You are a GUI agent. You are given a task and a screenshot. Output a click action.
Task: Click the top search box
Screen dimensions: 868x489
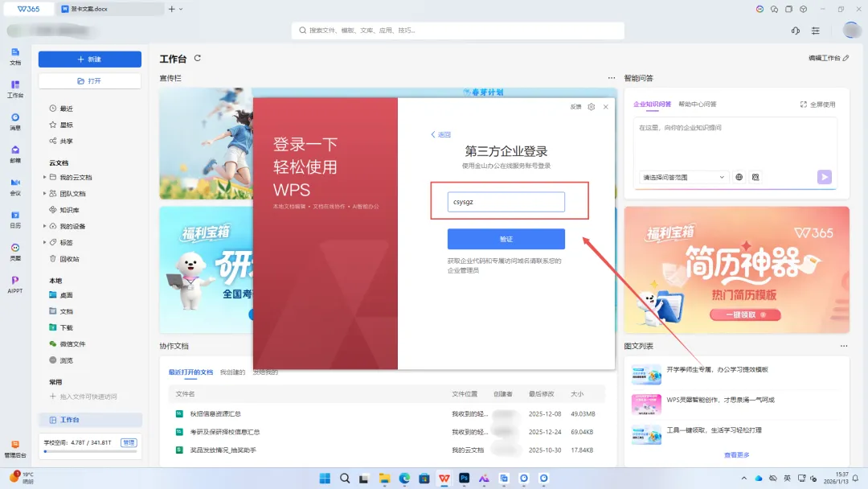click(x=458, y=31)
